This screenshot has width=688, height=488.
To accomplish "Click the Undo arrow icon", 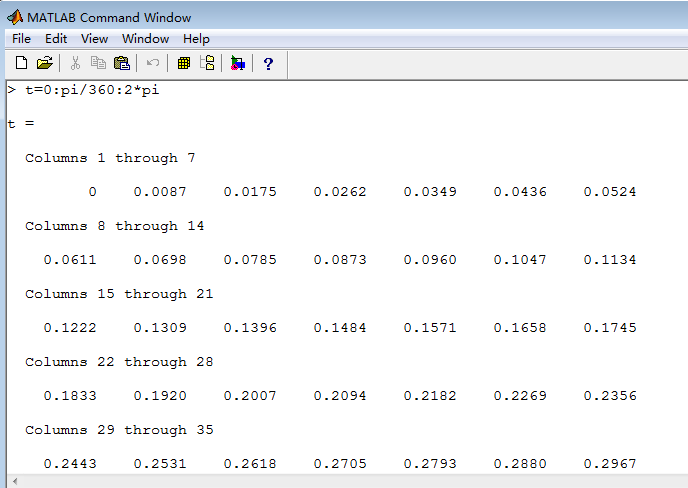I will 153,63.
